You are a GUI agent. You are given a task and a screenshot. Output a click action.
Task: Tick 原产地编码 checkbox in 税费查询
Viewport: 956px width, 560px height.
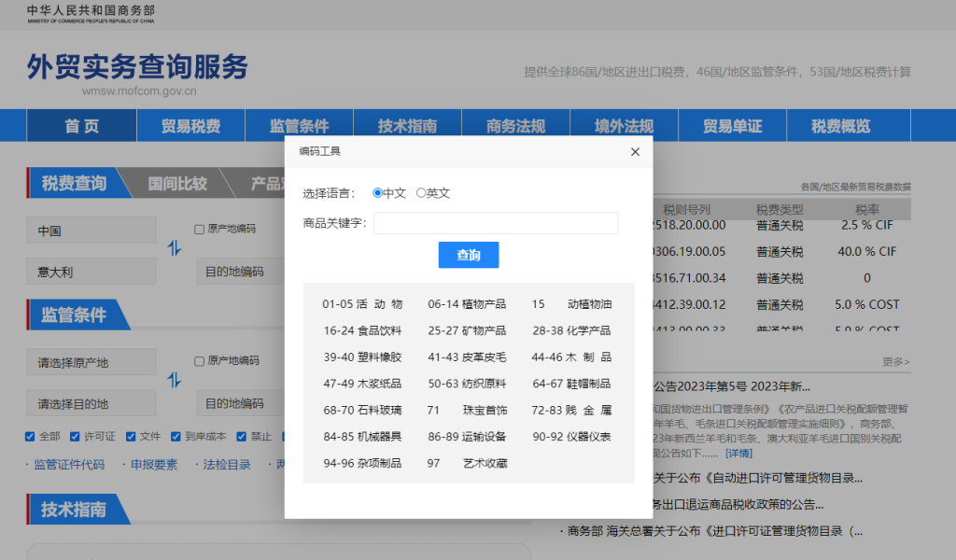[200, 229]
